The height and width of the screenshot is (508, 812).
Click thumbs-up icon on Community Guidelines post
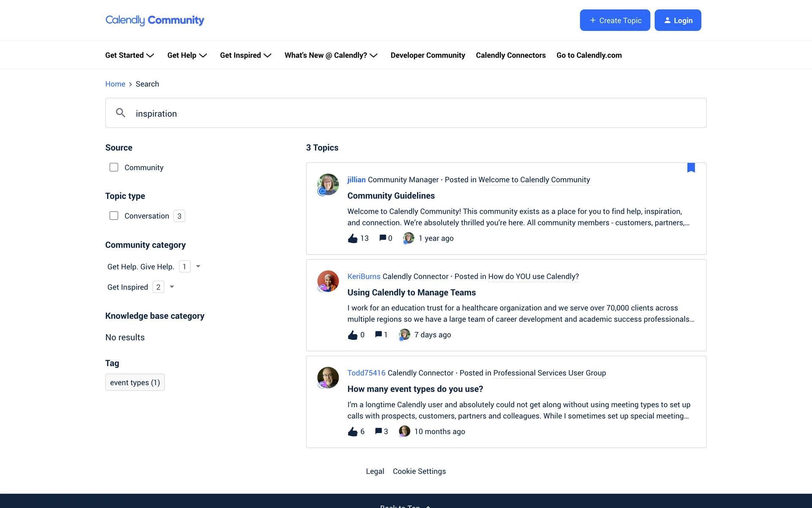coord(352,238)
